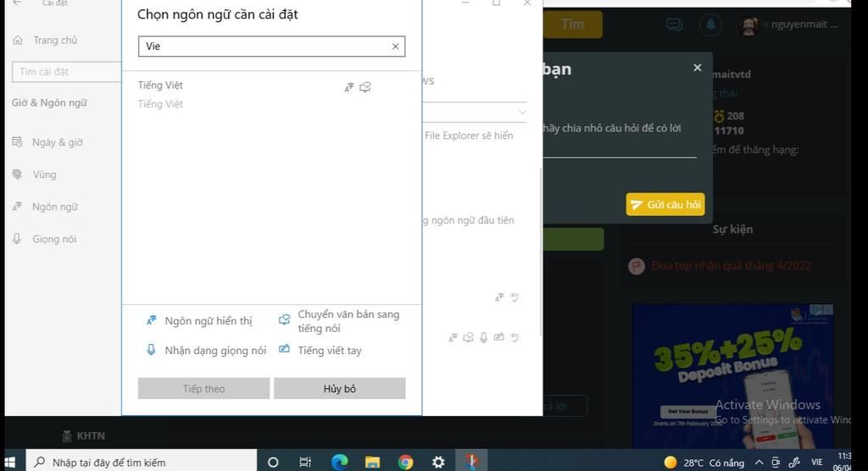The height and width of the screenshot is (471, 868).
Task: Click display language icon on Tiếng Việt row
Action: [348, 87]
